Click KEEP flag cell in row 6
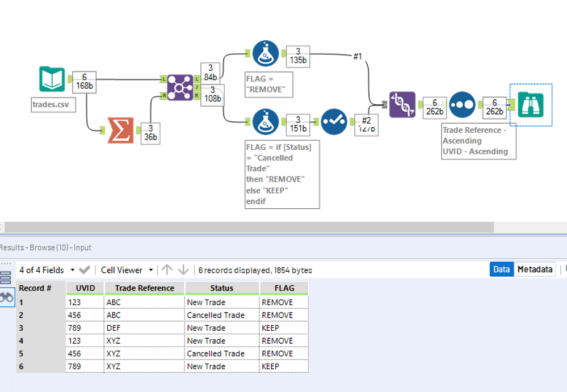 pyautogui.click(x=284, y=366)
